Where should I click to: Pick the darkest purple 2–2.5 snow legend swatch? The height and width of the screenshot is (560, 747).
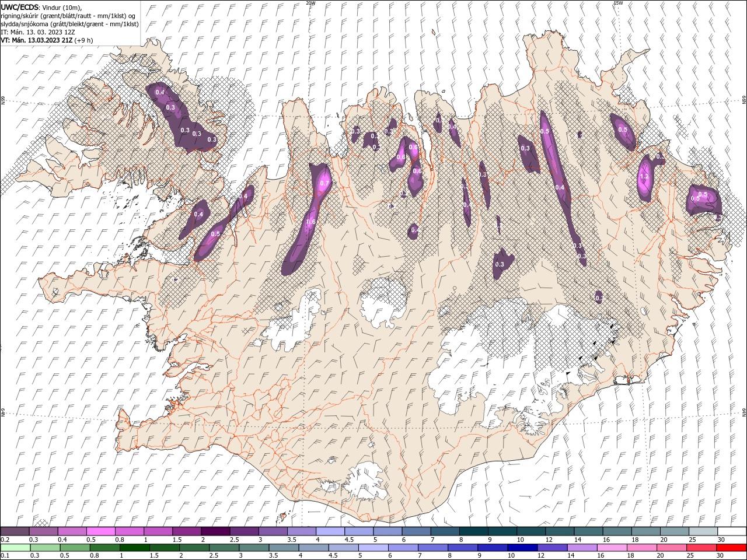click(x=215, y=531)
